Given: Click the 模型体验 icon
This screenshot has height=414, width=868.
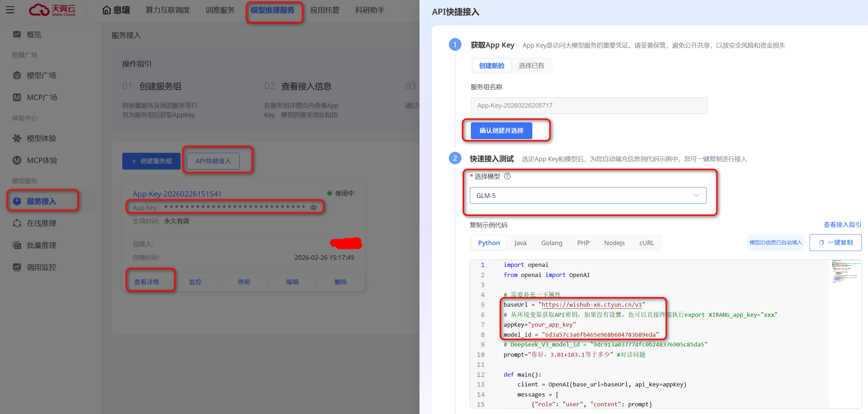Looking at the screenshot, I should (x=17, y=138).
